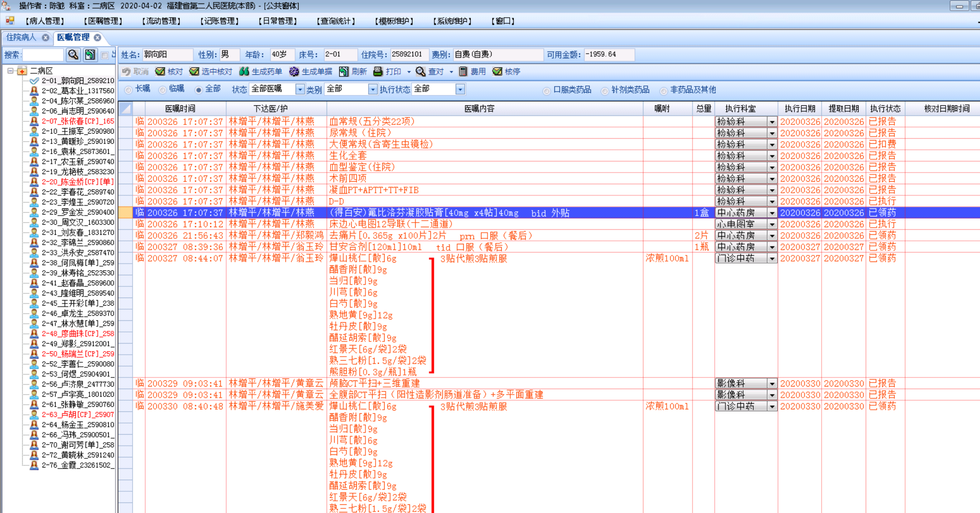This screenshot has width=980, height=513.
Task: Open the 类别 dropdown
Action: (373, 90)
